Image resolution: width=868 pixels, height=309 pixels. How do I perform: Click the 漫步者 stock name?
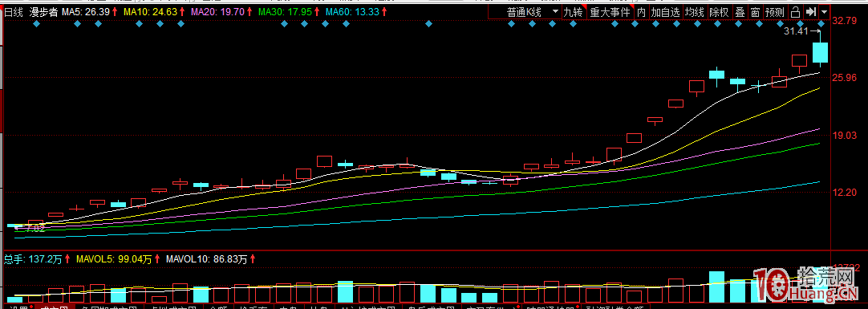[44, 11]
